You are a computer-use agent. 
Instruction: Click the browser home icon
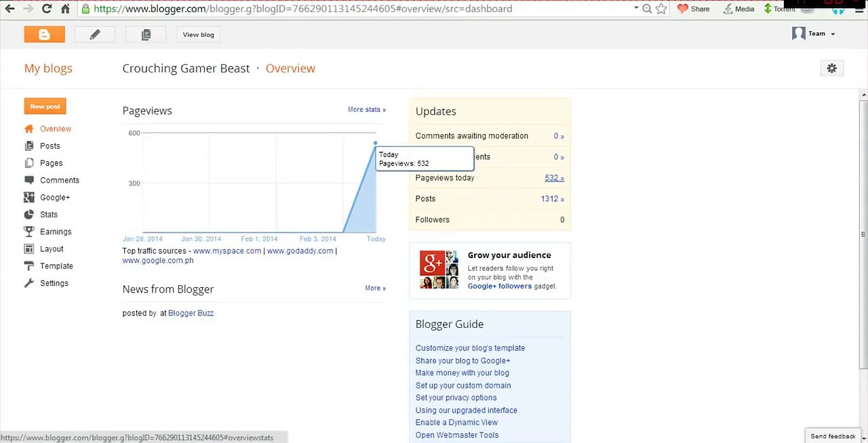coord(65,9)
